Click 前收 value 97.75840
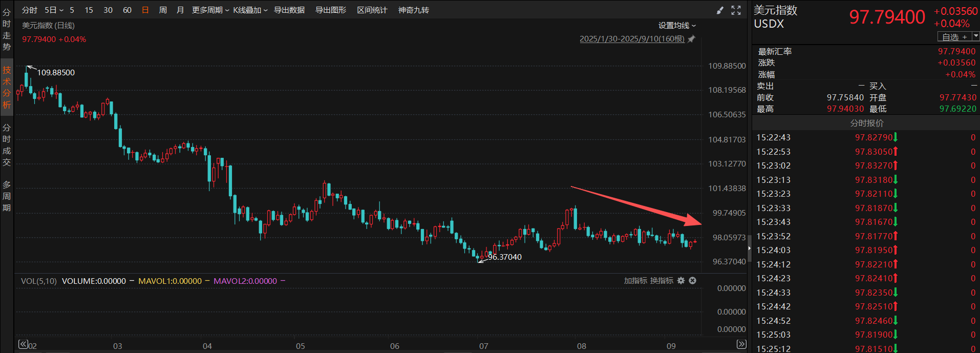The image size is (980, 353). coord(845,97)
